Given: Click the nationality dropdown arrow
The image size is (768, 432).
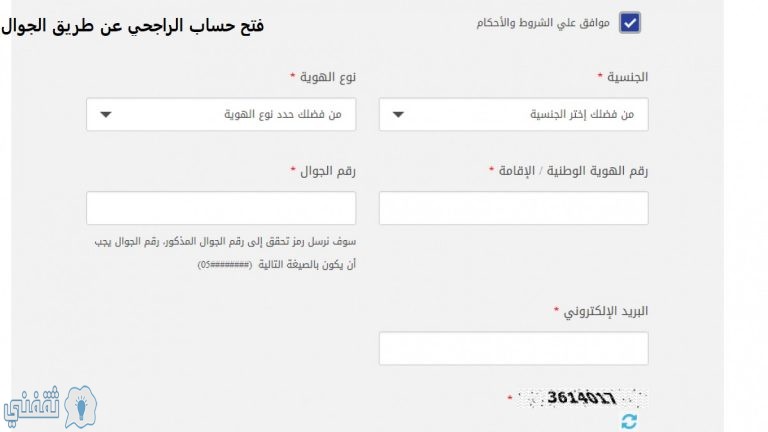Looking at the screenshot, I should coord(398,115).
